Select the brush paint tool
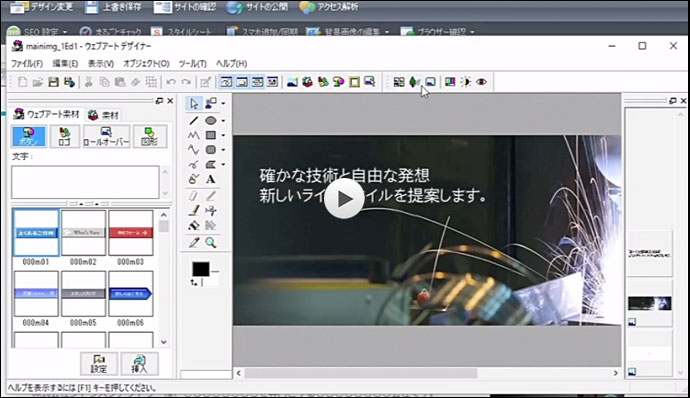Screen dimensions: 690x398 tap(194, 210)
